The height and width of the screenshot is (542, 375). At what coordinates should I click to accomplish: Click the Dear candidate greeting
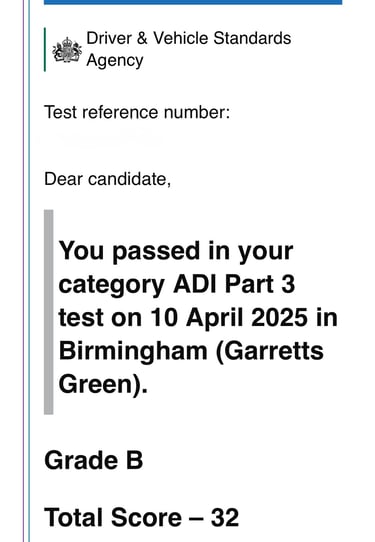click(x=107, y=179)
